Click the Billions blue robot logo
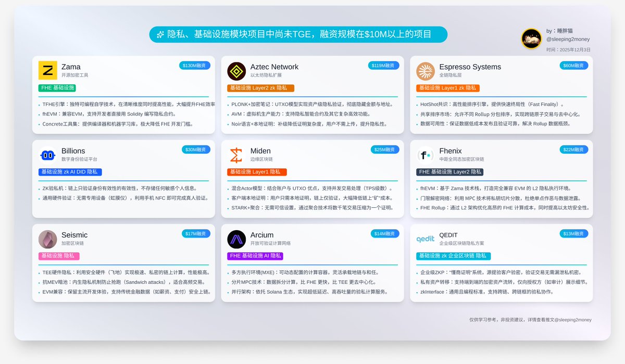Image resolution: width=625 pixels, height=364 pixels. pyautogui.click(x=48, y=155)
